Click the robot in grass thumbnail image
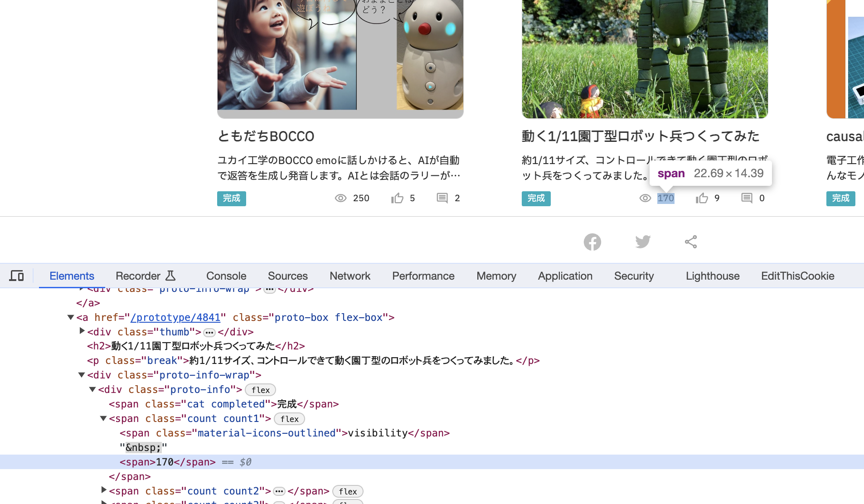Viewport: 864px width, 504px height. pyautogui.click(x=645, y=59)
